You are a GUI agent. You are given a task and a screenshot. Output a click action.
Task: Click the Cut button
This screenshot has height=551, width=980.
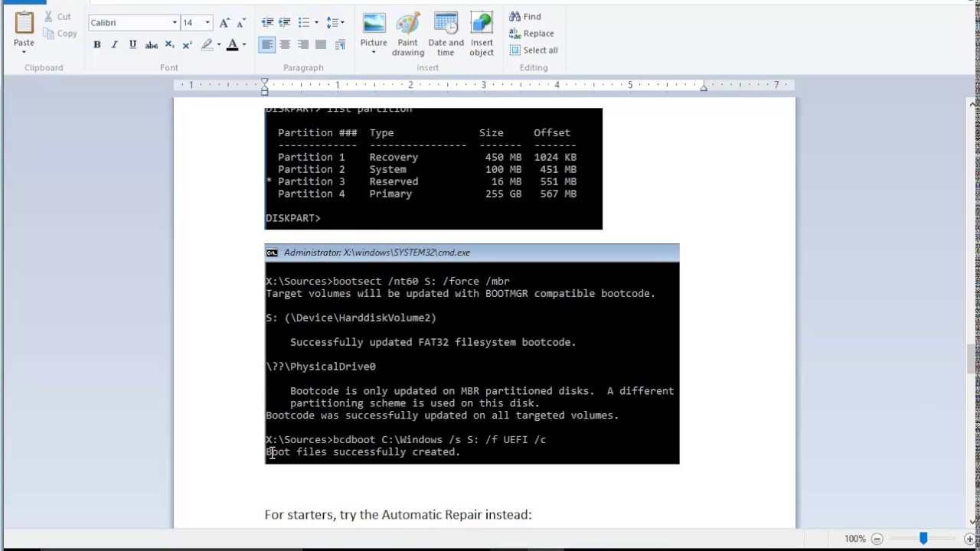[x=57, y=16]
